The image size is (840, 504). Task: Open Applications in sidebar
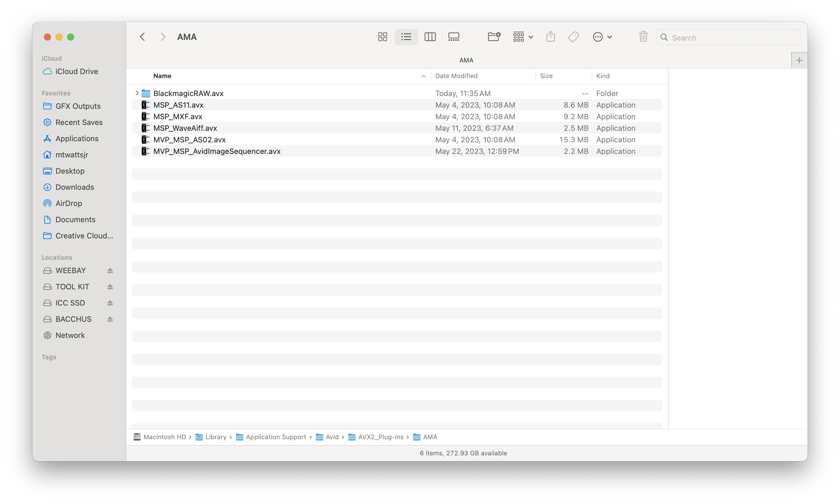77,138
